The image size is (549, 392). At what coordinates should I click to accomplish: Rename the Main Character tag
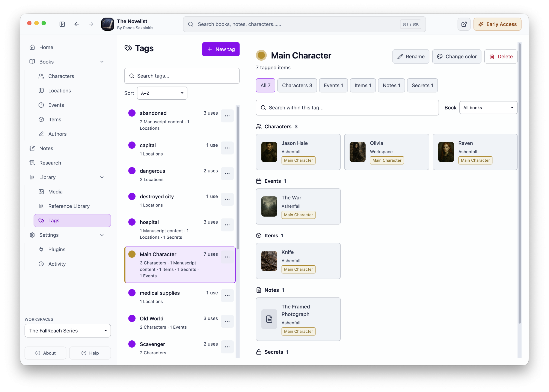pyautogui.click(x=411, y=57)
